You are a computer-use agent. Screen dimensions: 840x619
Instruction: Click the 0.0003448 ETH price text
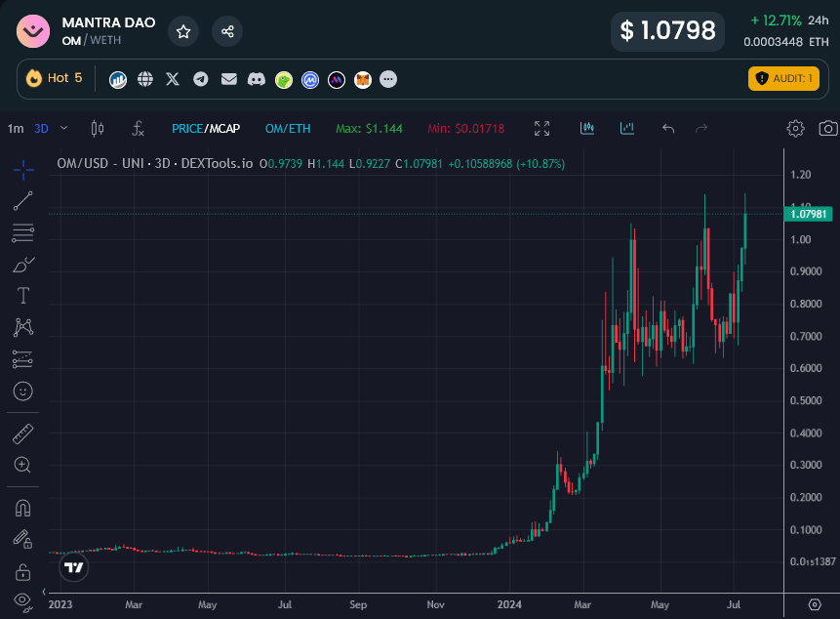tap(786, 42)
